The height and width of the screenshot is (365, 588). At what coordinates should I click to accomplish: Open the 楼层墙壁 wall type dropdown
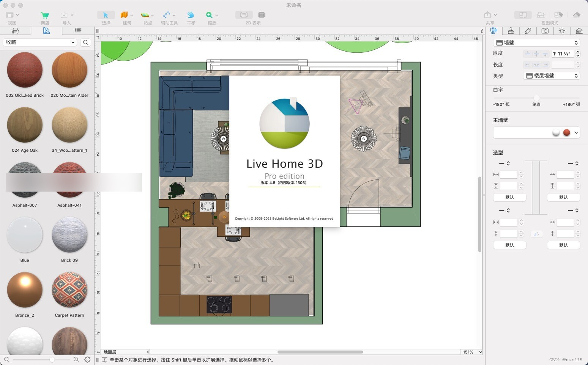coord(552,76)
